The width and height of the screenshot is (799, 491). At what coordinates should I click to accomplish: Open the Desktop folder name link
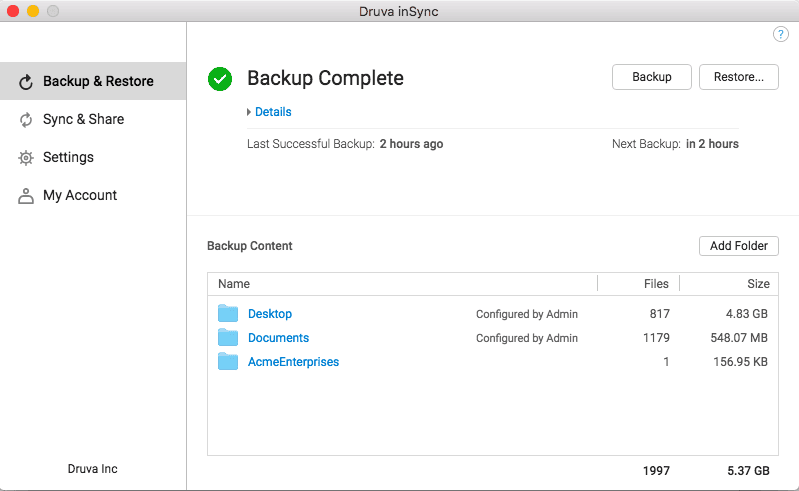click(270, 314)
